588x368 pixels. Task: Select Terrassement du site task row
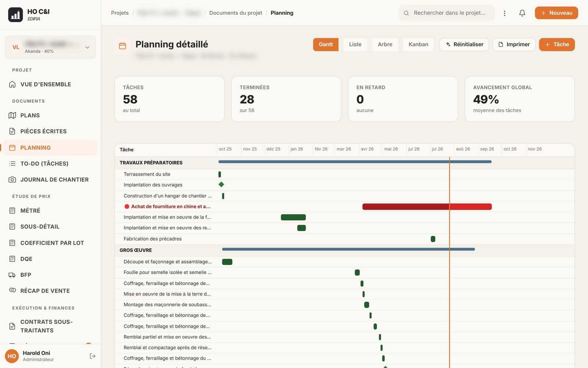(x=344, y=174)
